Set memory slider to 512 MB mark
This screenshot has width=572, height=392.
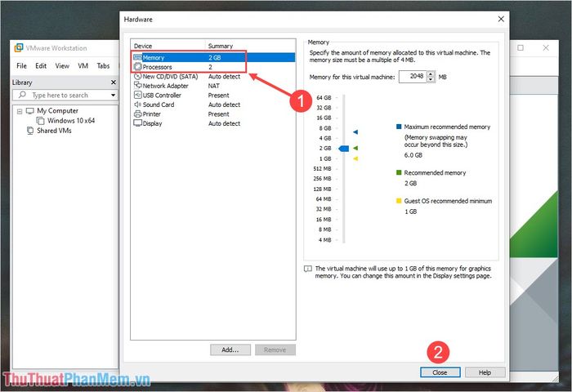344,169
